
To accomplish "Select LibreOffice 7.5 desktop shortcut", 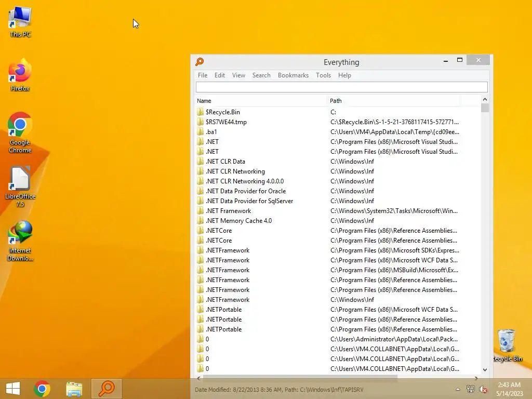I will point(20,187).
